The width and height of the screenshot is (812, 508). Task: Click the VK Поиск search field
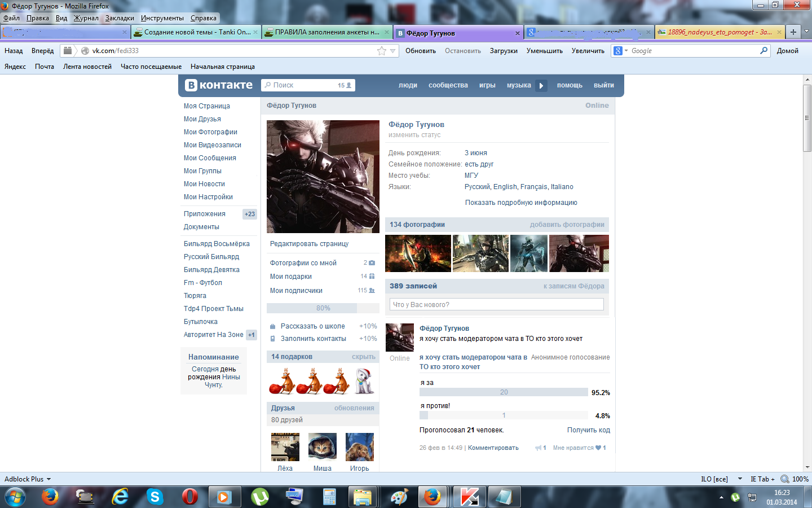[308, 85]
